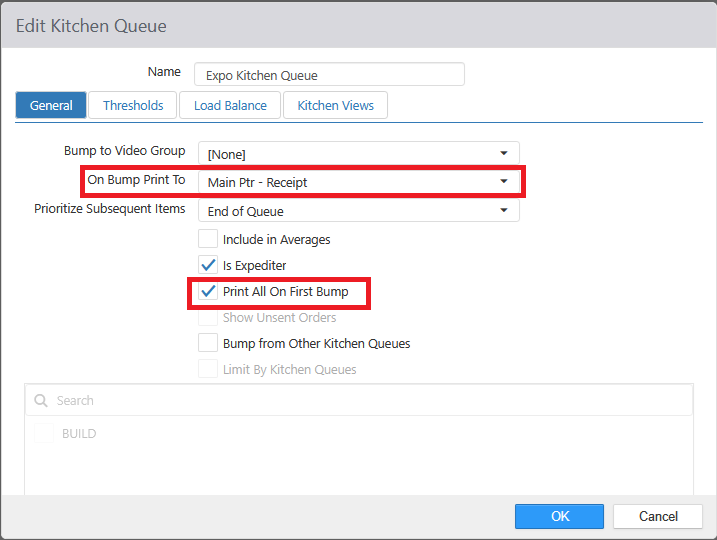Image resolution: width=717 pixels, height=540 pixels.
Task: Click the OK button
Action: [559, 516]
